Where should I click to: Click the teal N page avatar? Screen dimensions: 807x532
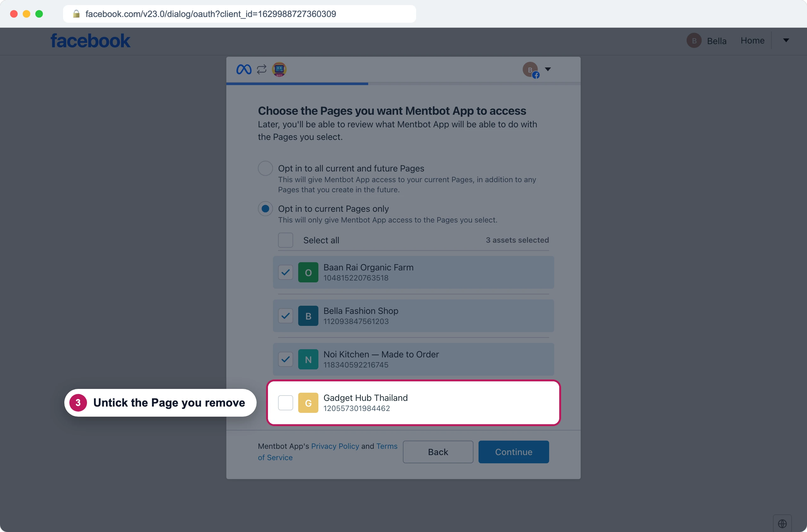point(308,359)
